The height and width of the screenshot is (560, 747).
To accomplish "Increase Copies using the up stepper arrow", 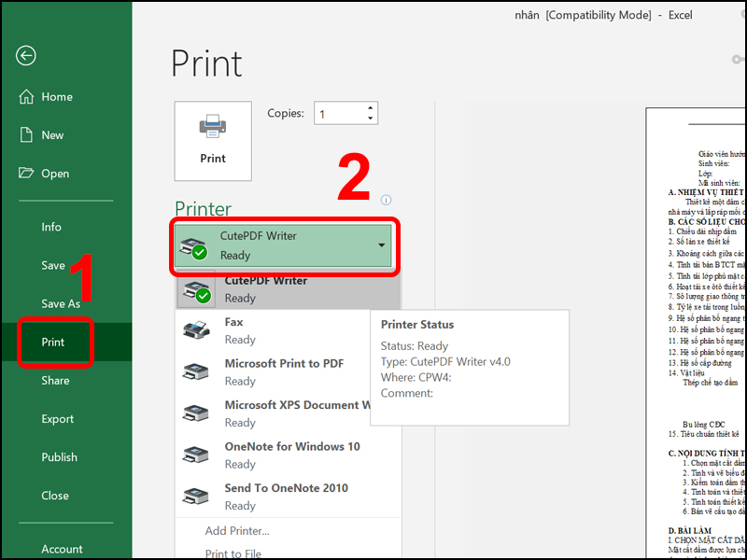I will tap(370, 106).
